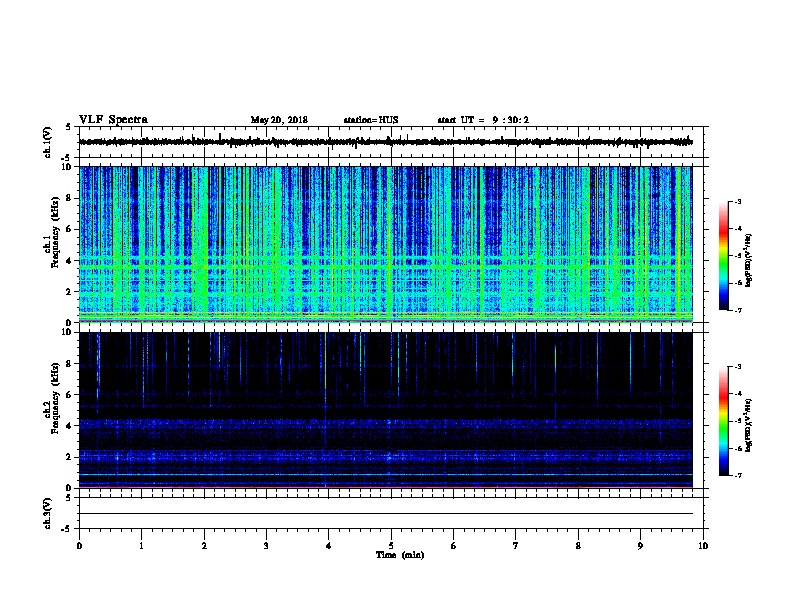Click the "Time (min)" axis title

click(x=400, y=555)
